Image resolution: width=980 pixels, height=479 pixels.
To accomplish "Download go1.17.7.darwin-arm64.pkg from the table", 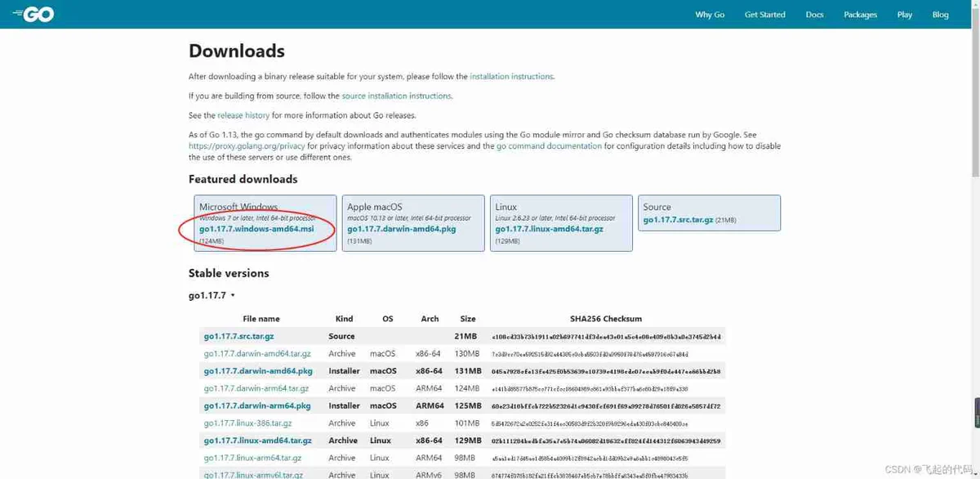I will pyautogui.click(x=257, y=406).
